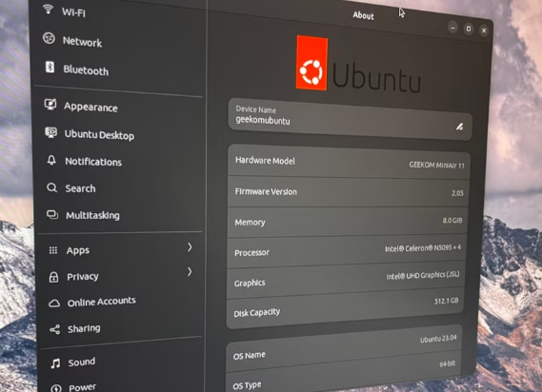542x392 pixels.
Task: Click the Disk Capacity row label
Action: click(x=257, y=313)
